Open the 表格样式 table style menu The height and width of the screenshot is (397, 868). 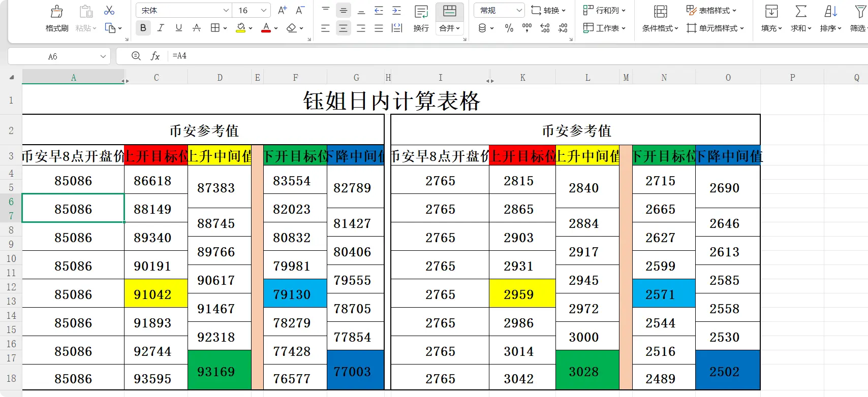pos(711,10)
